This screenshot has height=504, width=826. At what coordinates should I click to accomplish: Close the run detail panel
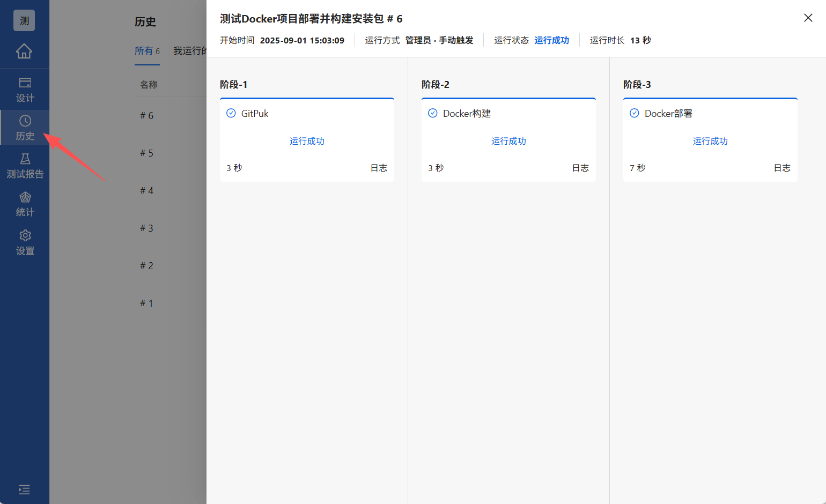[x=808, y=18]
